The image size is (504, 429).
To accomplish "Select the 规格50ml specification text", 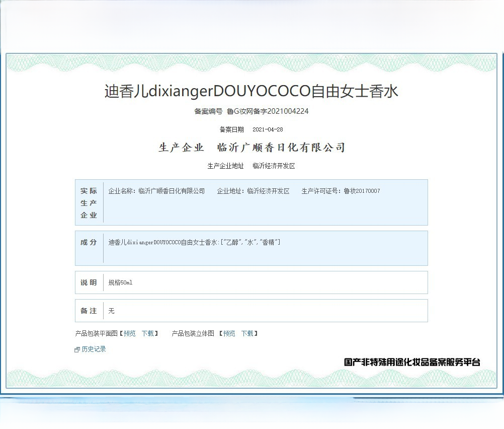I will 121,283.
